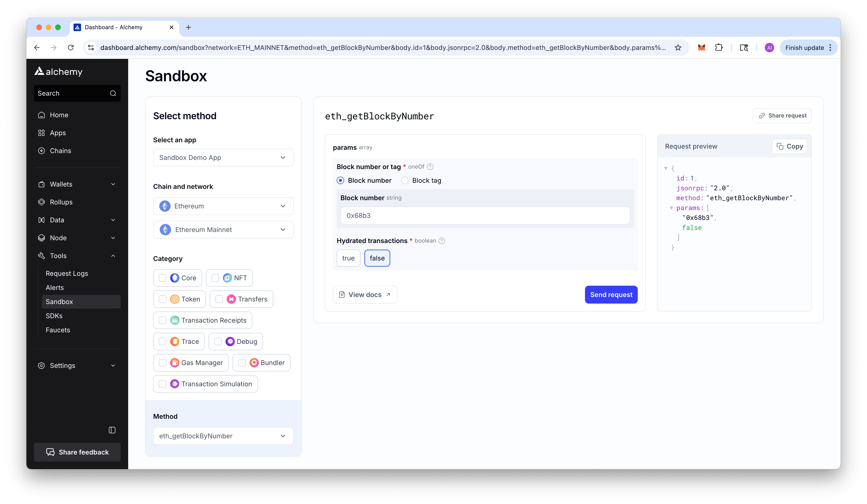The width and height of the screenshot is (867, 504).
Task: Select the Block tag radio button
Action: pyautogui.click(x=405, y=181)
